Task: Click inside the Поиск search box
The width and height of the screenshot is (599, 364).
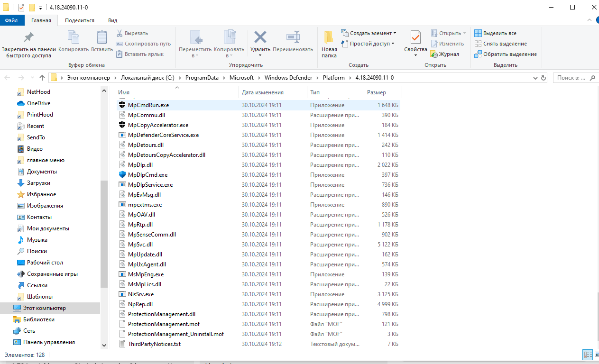Action: click(571, 77)
